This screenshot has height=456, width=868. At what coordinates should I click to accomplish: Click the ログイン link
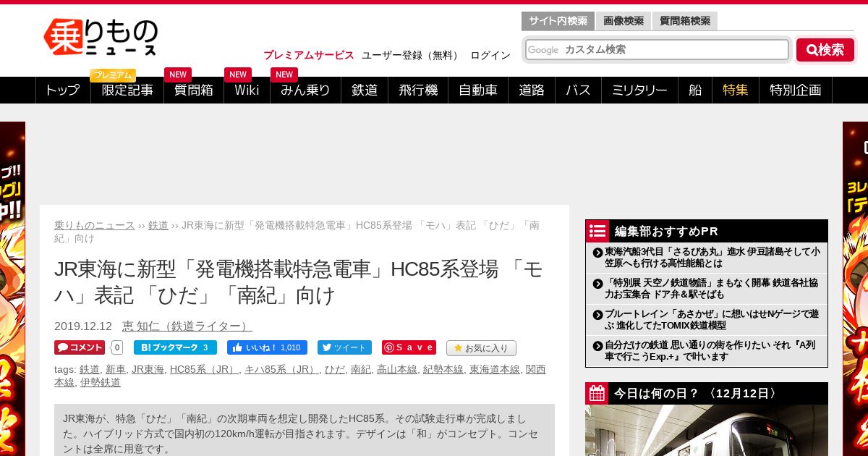tap(490, 55)
